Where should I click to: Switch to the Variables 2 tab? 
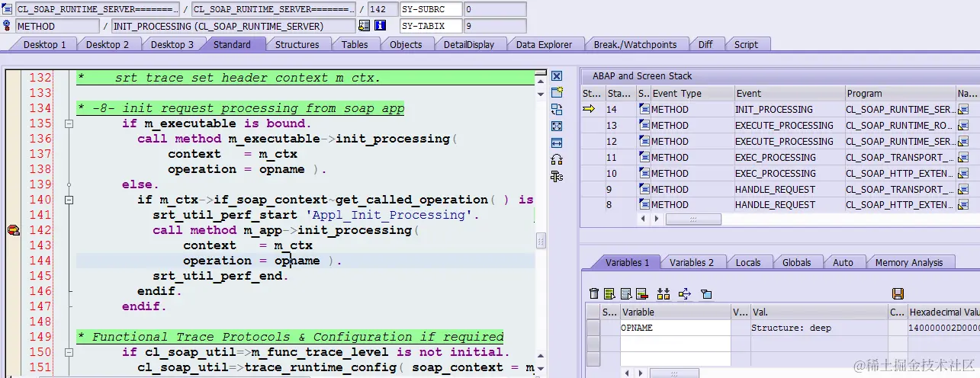pos(692,262)
